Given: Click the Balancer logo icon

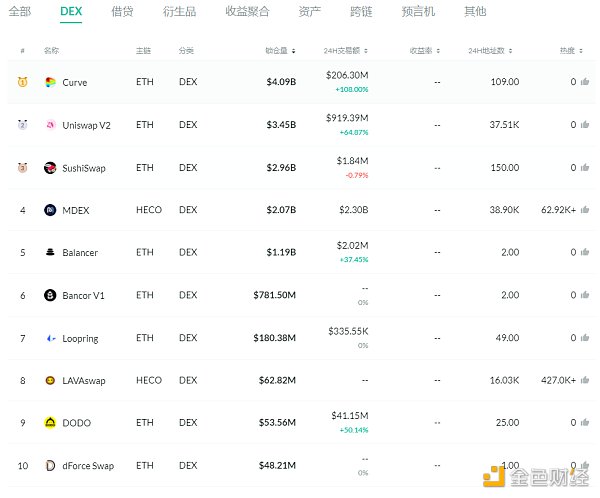Looking at the screenshot, I should point(50,253).
